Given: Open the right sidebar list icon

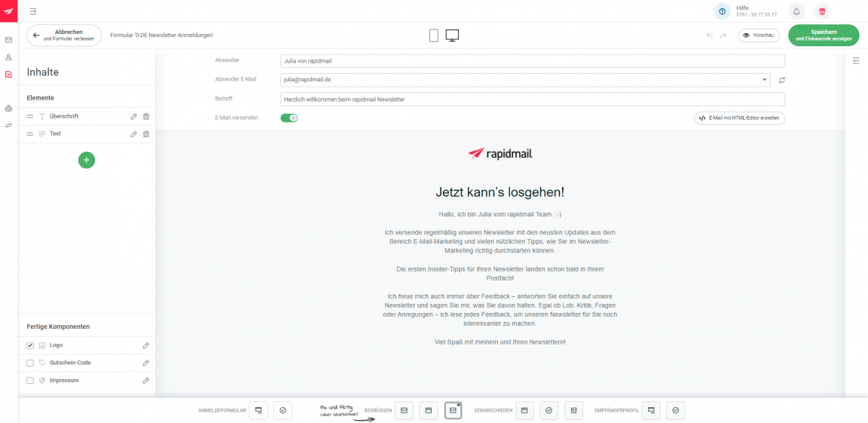Looking at the screenshot, I should click(x=857, y=60).
